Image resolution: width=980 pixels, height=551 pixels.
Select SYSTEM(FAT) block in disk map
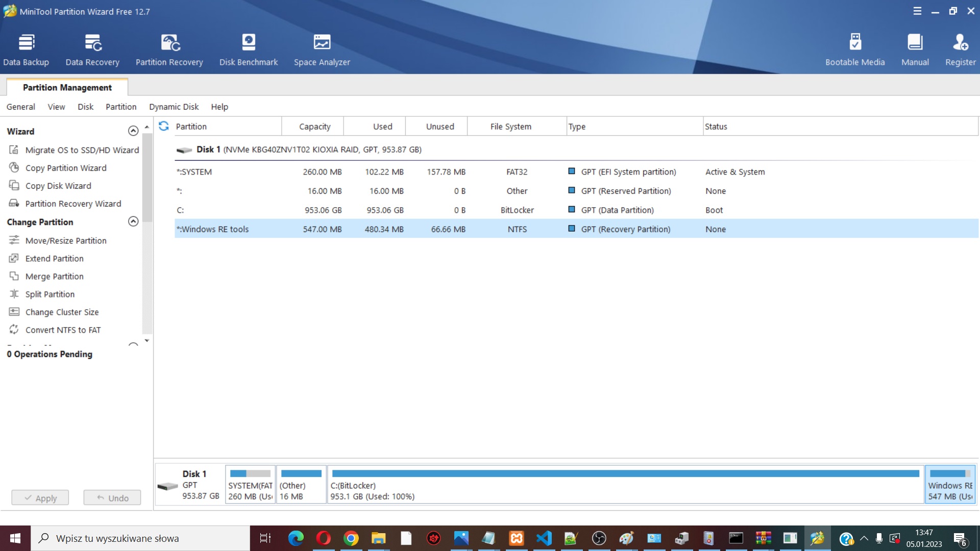pos(250,484)
